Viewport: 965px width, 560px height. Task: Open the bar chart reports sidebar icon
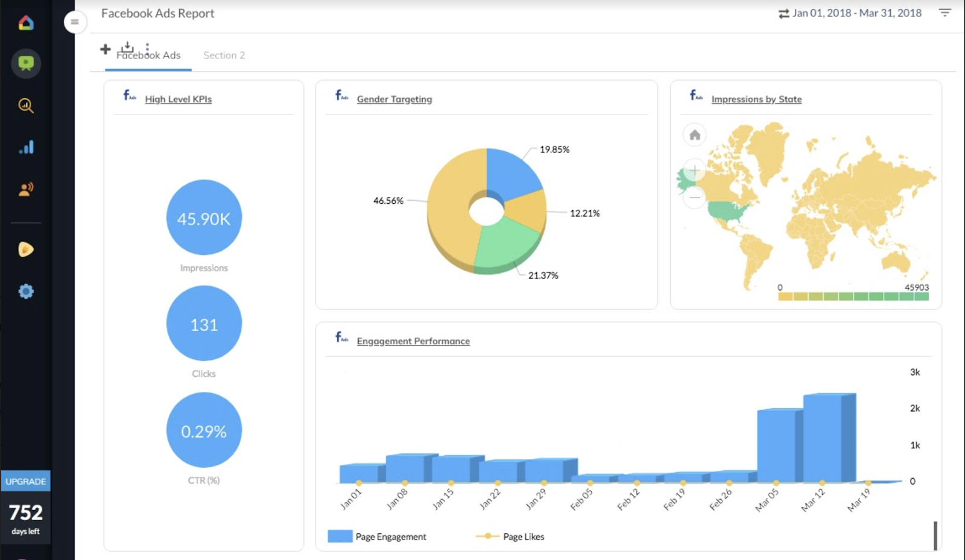pyautogui.click(x=26, y=147)
